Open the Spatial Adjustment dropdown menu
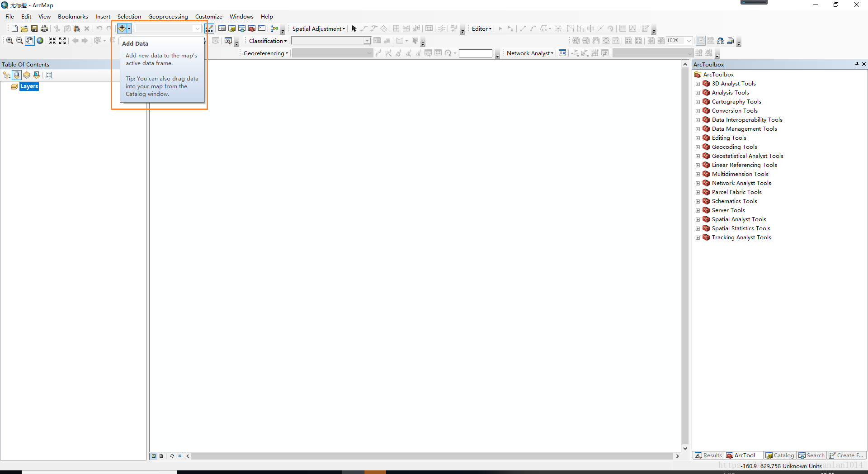 click(x=318, y=28)
